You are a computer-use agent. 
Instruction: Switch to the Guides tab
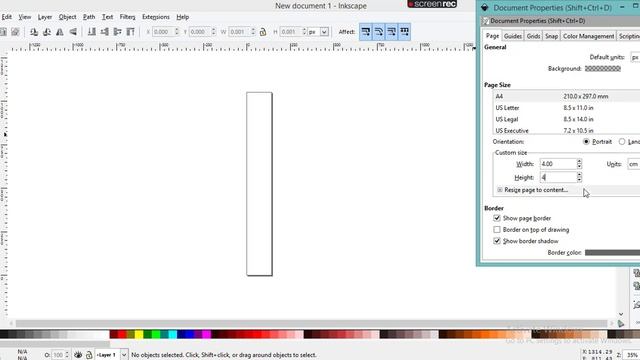[512, 36]
